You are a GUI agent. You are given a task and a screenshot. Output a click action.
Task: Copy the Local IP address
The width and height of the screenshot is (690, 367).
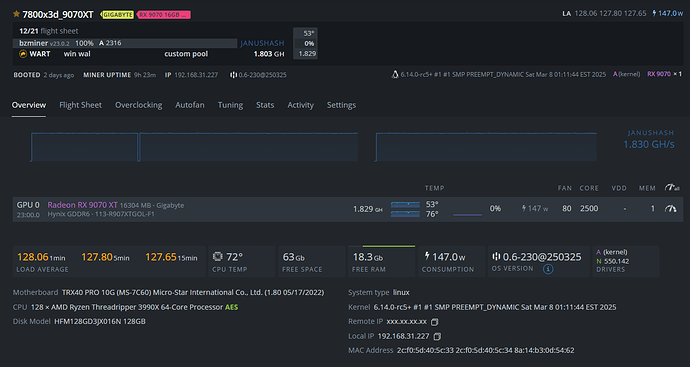437,337
